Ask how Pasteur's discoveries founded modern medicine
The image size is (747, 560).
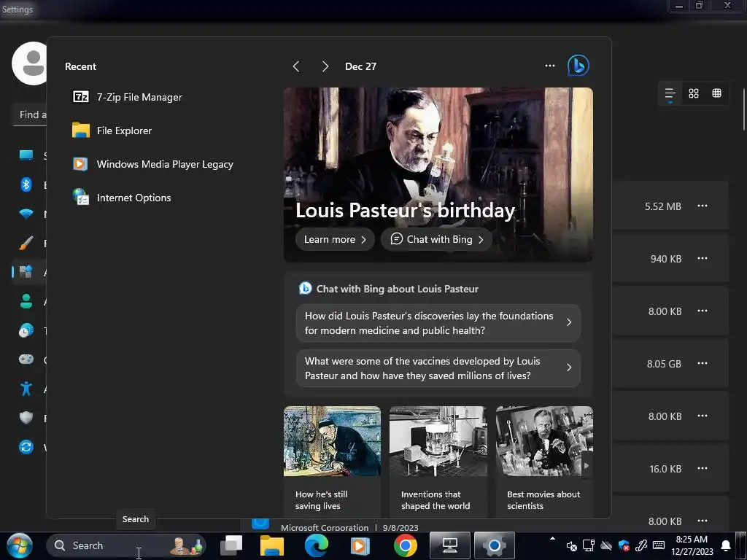pos(438,323)
